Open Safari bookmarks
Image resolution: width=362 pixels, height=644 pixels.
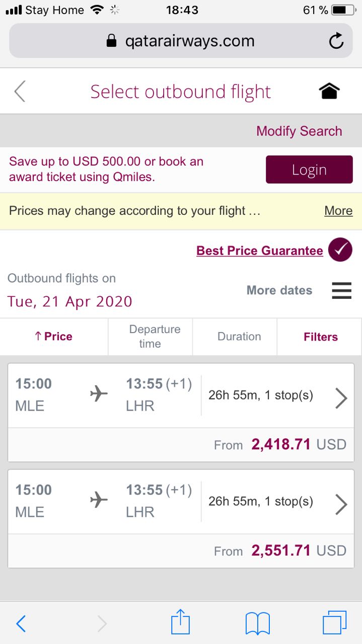click(x=257, y=623)
